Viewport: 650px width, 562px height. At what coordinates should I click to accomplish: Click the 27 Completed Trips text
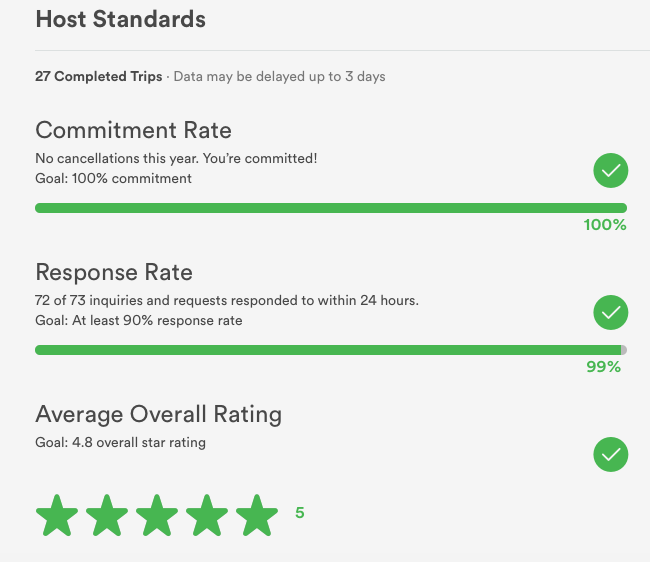pos(98,77)
